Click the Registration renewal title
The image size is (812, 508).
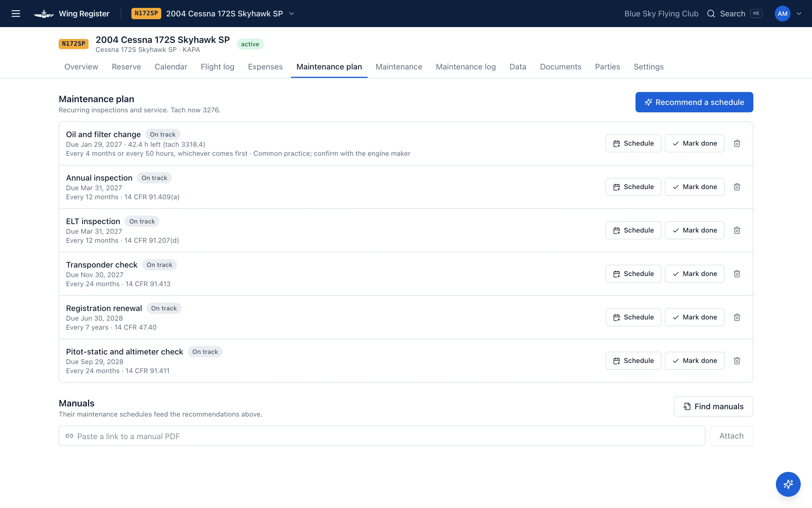[x=104, y=308]
